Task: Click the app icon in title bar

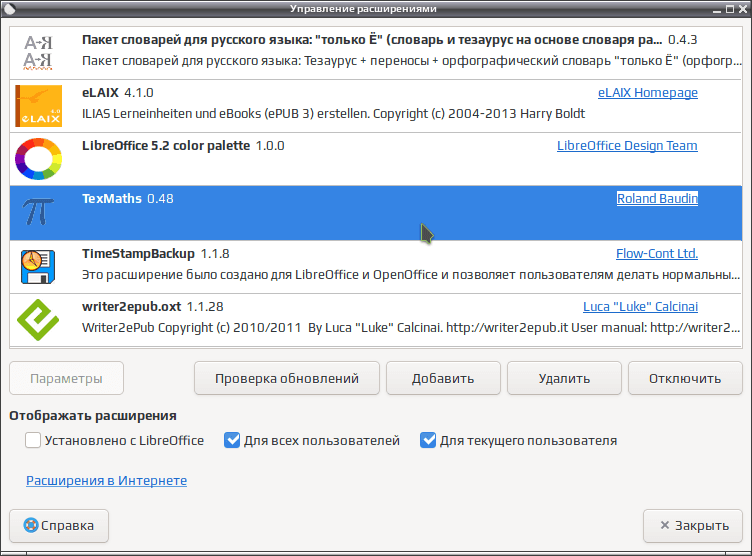Action: coord(9,8)
